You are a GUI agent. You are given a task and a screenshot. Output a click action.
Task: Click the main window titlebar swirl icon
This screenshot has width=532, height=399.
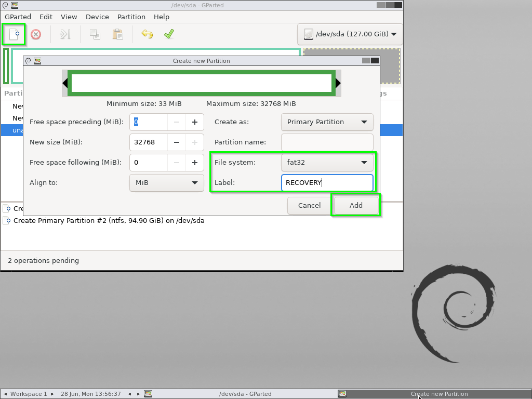tap(5, 5)
